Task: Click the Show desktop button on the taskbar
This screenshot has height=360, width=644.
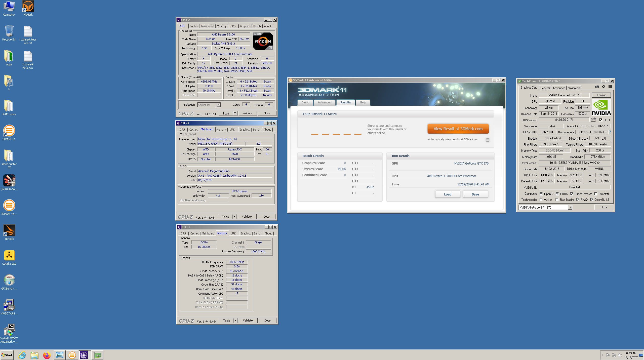Action: [x=641, y=355]
